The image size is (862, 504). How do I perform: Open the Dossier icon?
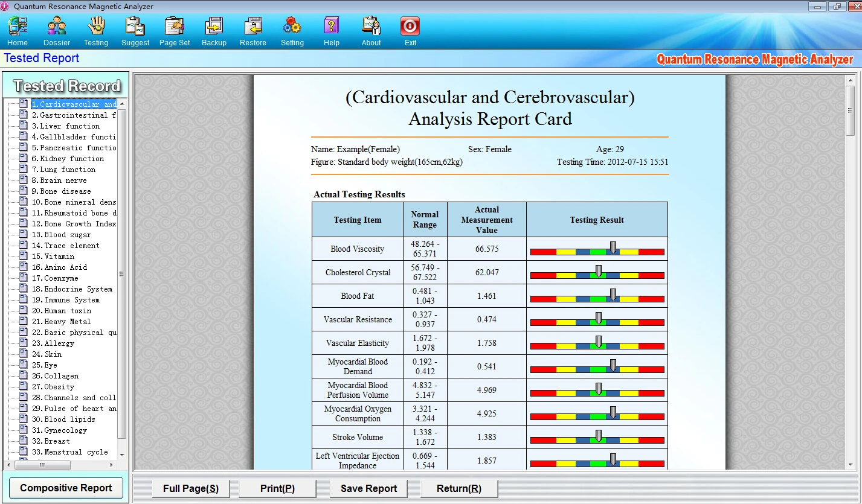click(57, 27)
